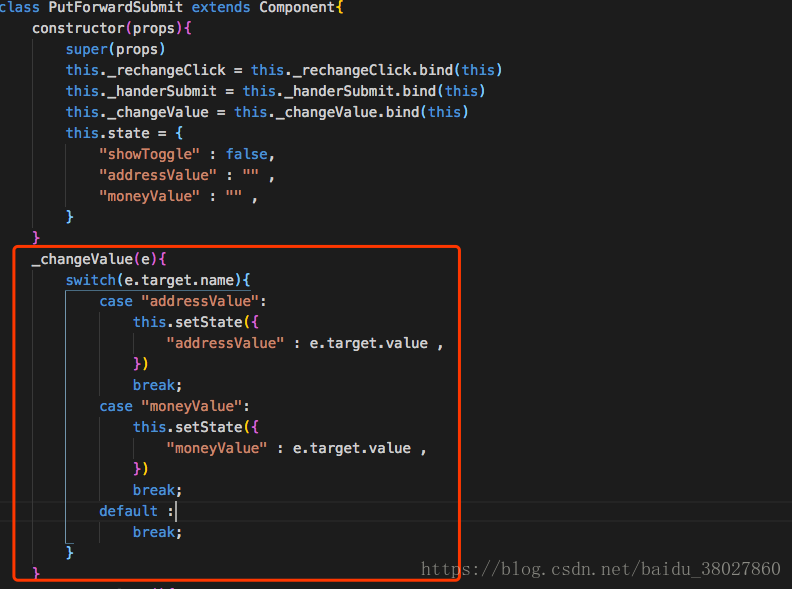Click the 'super(props)' call
The height and width of the screenshot is (589, 792).
click(x=115, y=50)
